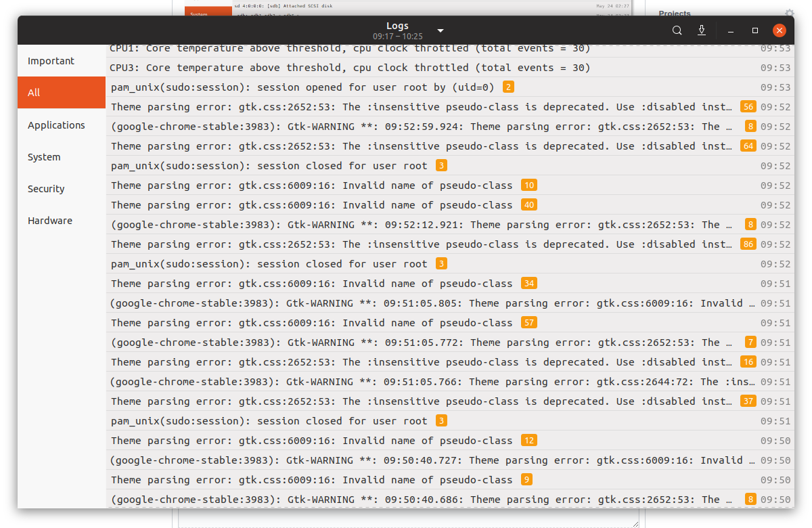Open Gtk-WARNING entry stamped 09:50:40.686
This screenshot has height=528, width=812.
[x=450, y=500]
